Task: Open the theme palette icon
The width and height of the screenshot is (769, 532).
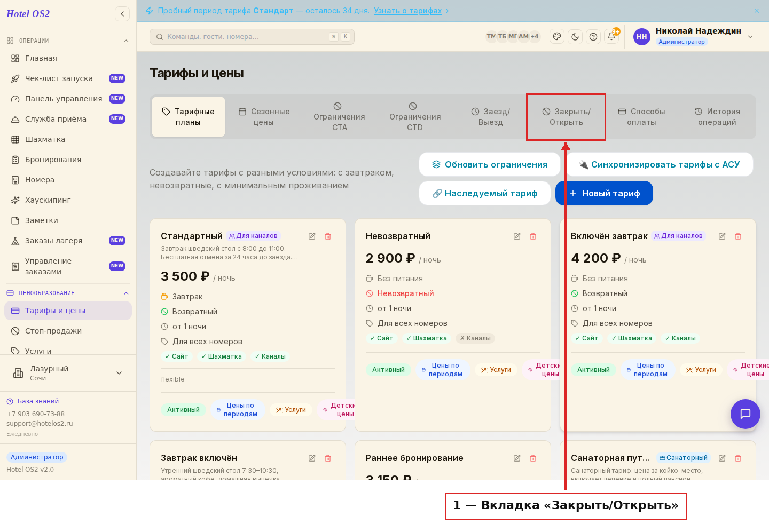Action: coord(557,37)
